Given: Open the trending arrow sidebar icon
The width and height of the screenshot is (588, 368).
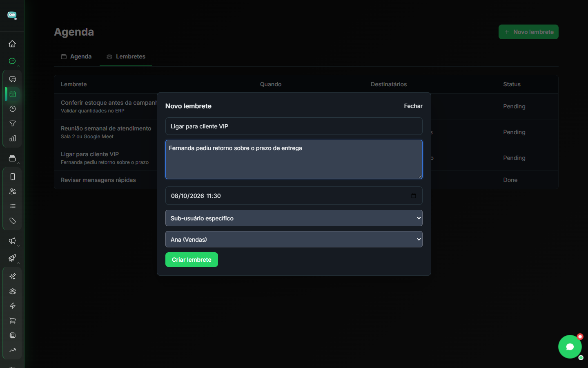Looking at the screenshot, I should [13, 350].
